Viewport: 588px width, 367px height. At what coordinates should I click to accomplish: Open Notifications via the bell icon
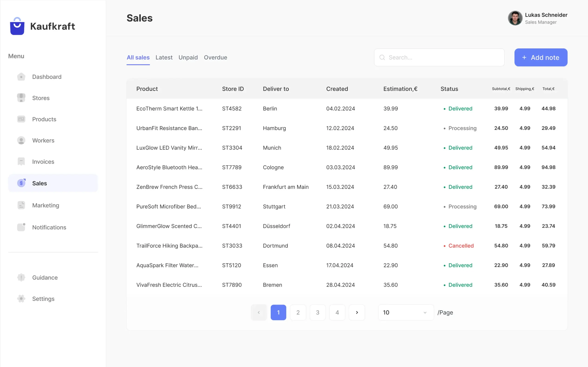21,227
